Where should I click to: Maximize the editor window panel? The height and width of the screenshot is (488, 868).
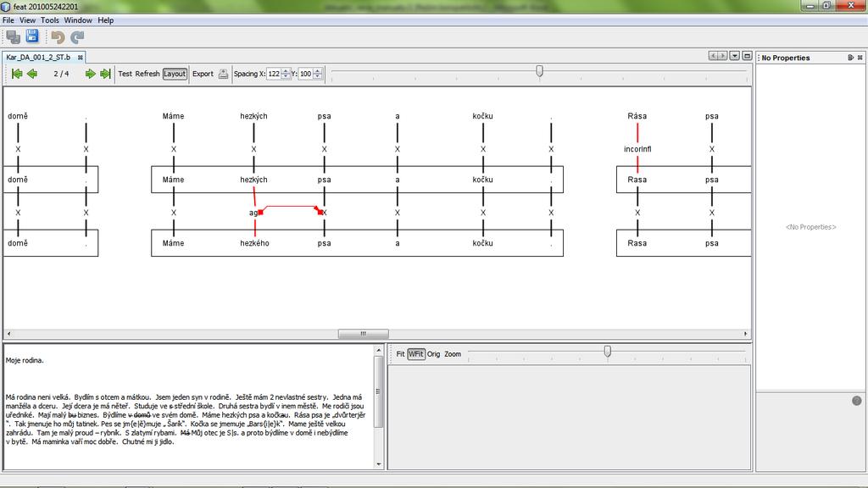click(747, 56)
